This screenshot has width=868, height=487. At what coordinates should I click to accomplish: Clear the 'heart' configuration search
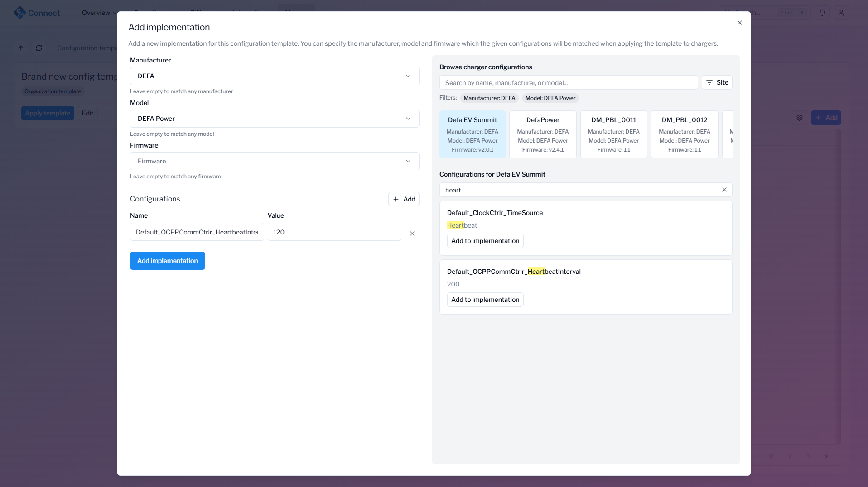pyautogui.click(x=724, y=190)
